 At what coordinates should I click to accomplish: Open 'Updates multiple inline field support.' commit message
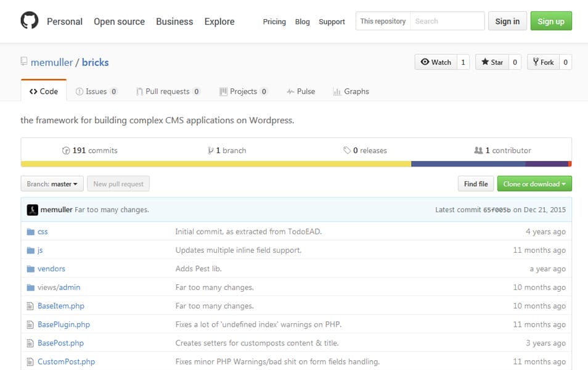238,250
